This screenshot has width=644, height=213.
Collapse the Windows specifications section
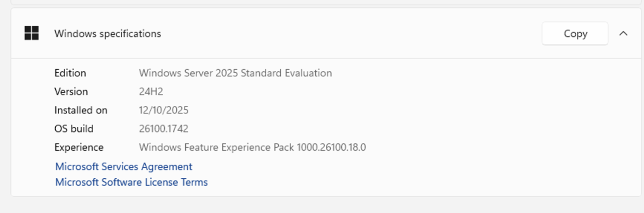pos(623,33)
